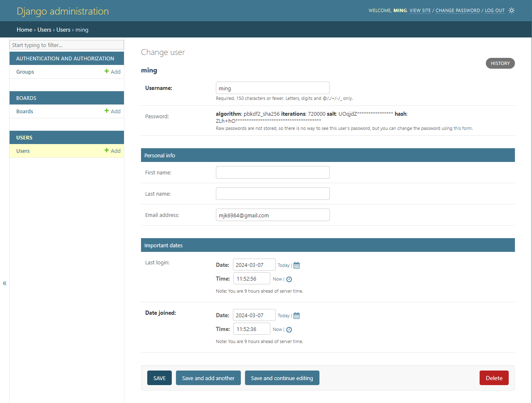Image resolution: width=532 pixels, height=403 pixels.
Task: Open the Django administration title link
Action: [x=63, y=11]
